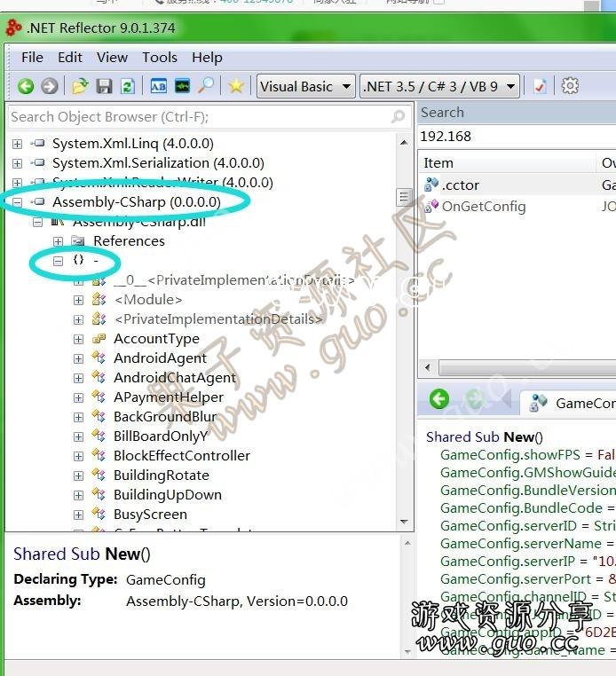The width and height of the screenshot is (616, 676).
Task: Click the yellow star Bookmarks icon
Action: tap(235, 86)
